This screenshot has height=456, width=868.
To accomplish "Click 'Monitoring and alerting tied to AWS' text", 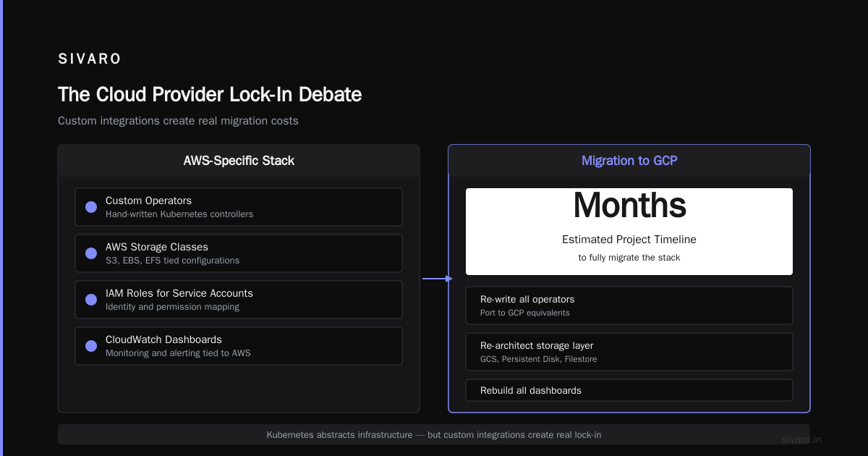I will (x=178, y=353).
